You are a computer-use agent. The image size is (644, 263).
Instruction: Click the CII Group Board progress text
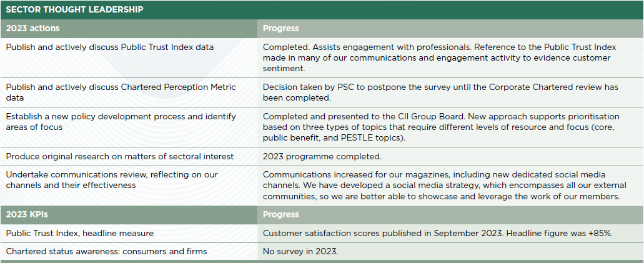pyautogui.click(x=441, y=127)
